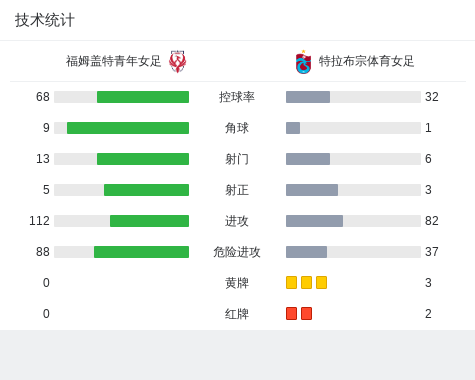This screenshot has height=380, width=475.
Task: Click the second red card icon
Action: tap(306, 313)
